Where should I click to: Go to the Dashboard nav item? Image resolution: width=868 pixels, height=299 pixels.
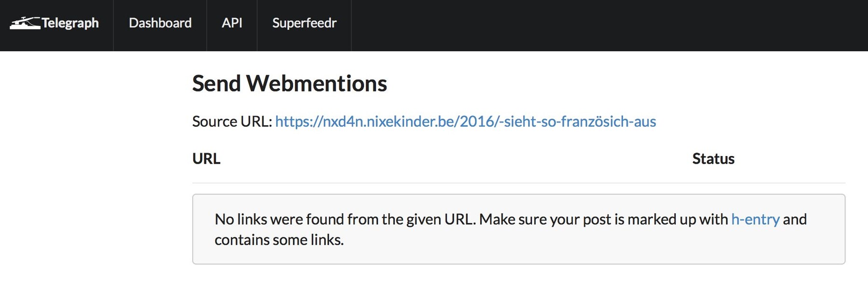[x=160, y=23]
